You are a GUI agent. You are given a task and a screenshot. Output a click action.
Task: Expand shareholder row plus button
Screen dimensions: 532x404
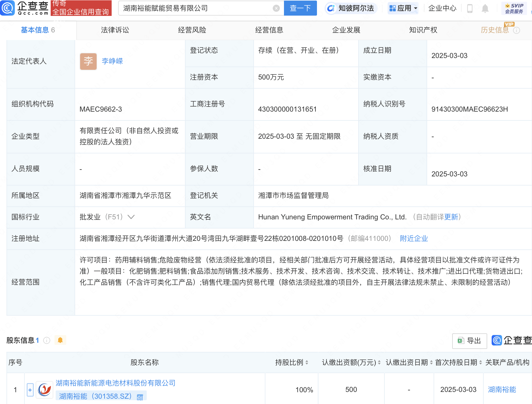tap(30, 390)
